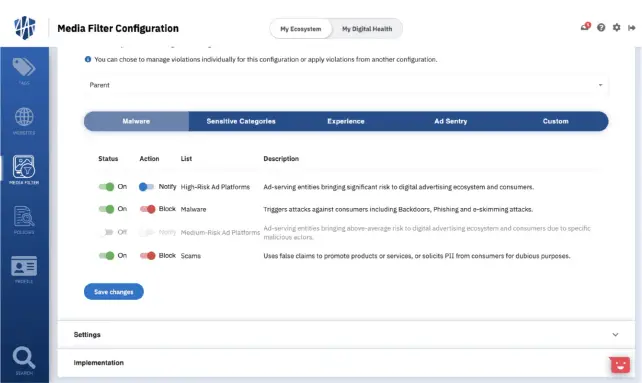
Task: Click the Scams list name
Action: (190, 256)
